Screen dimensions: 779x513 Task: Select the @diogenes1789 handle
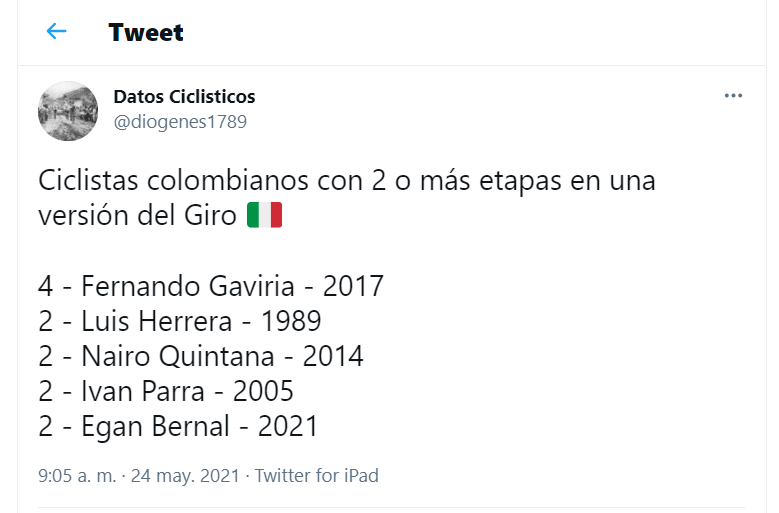[x=180, y=122]
